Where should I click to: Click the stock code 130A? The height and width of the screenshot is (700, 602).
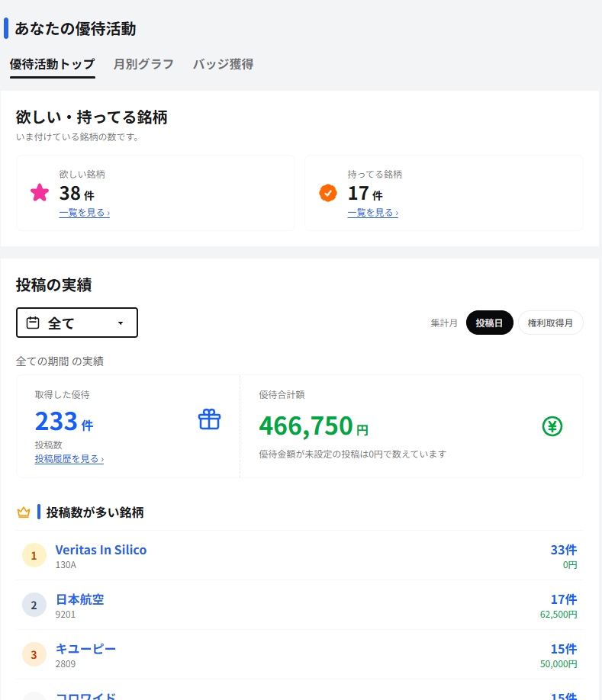click(66, 565)
